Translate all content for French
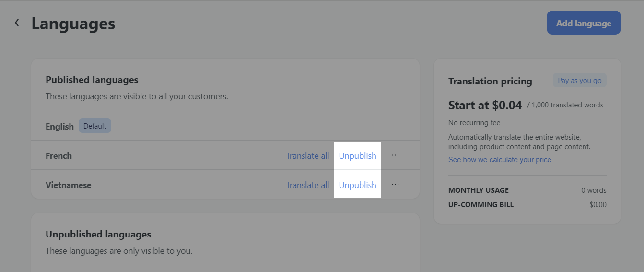 tap(307, 156)
